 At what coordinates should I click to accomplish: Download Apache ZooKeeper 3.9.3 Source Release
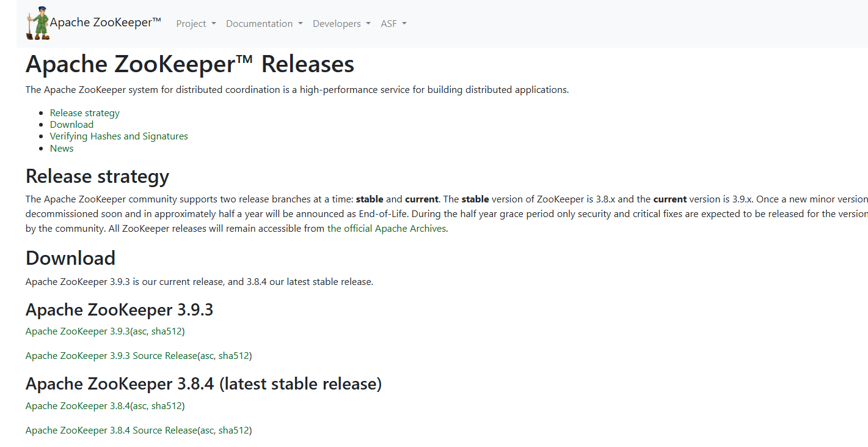click(x=111, y=356)
